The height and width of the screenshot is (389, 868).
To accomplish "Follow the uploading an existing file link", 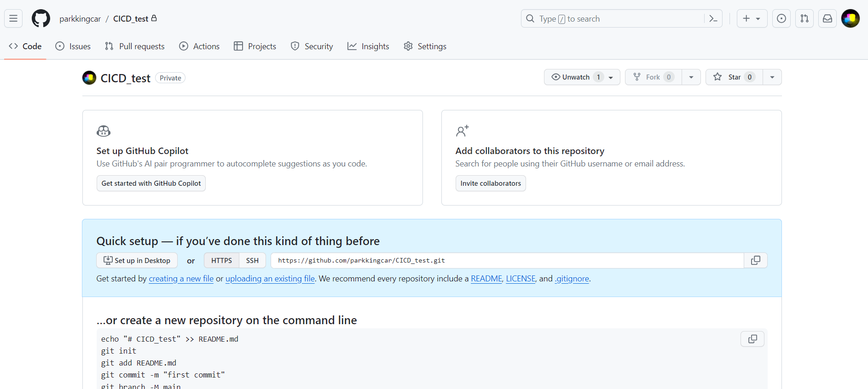I will 270,279.
